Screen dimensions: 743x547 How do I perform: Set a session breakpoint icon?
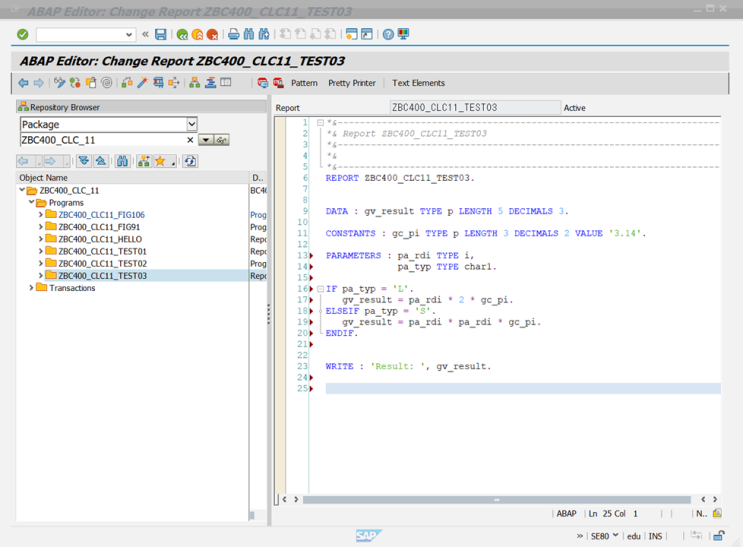pos(263,83)
